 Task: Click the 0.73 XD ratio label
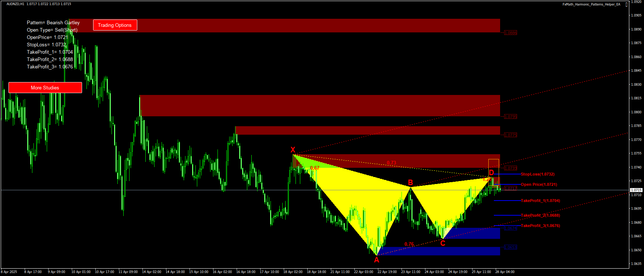tap(392, 163)
